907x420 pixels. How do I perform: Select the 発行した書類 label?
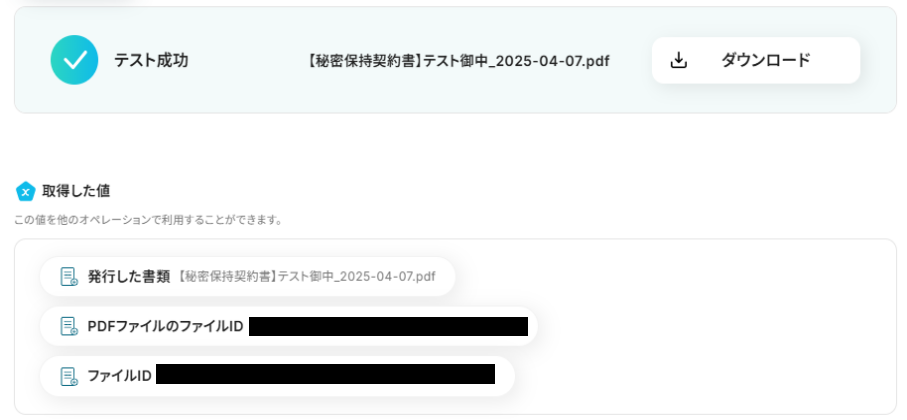coord(128,277)
